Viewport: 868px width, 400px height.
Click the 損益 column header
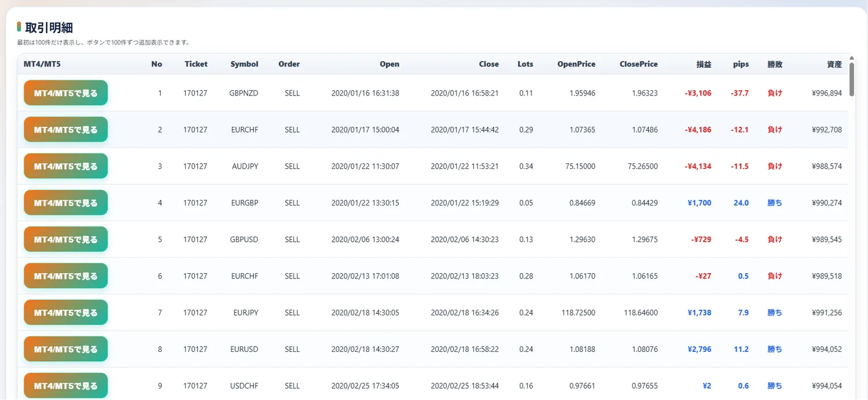[704, 64]
